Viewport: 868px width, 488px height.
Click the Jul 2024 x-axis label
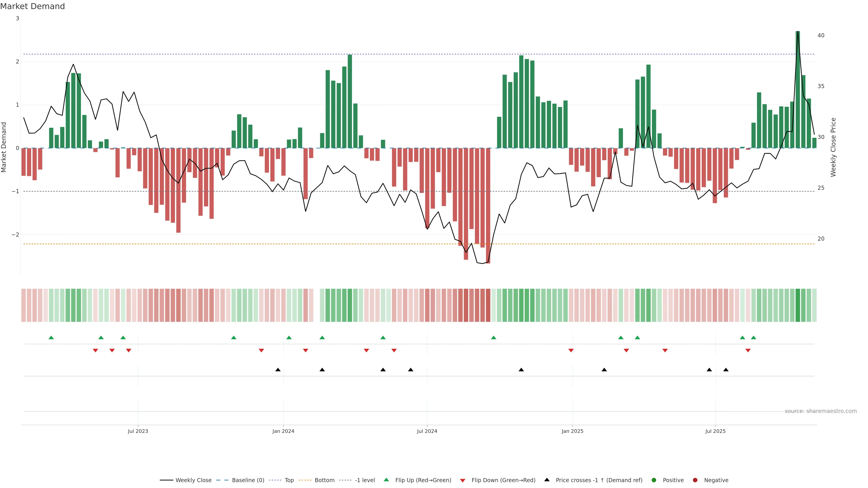click(427, 431)
